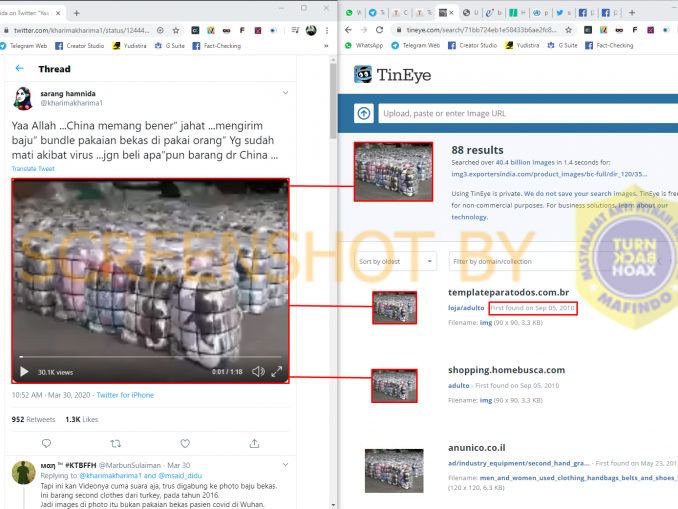Open WhatsApp bookmark in TinEye window
The image size is (678, 509).
(364, 45)
